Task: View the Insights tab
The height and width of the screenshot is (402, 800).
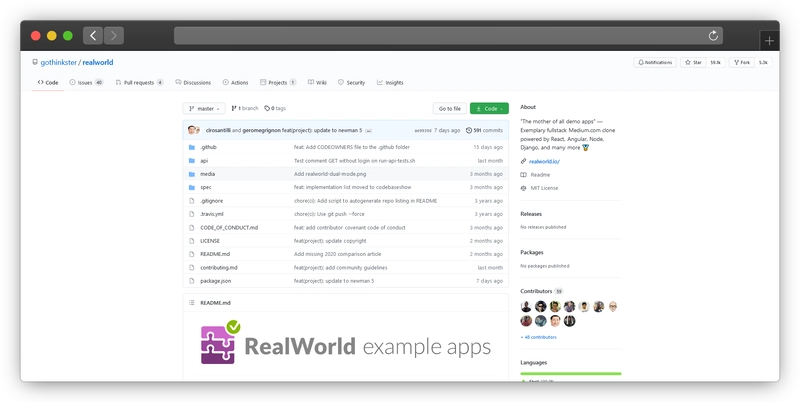Action: 390,83
